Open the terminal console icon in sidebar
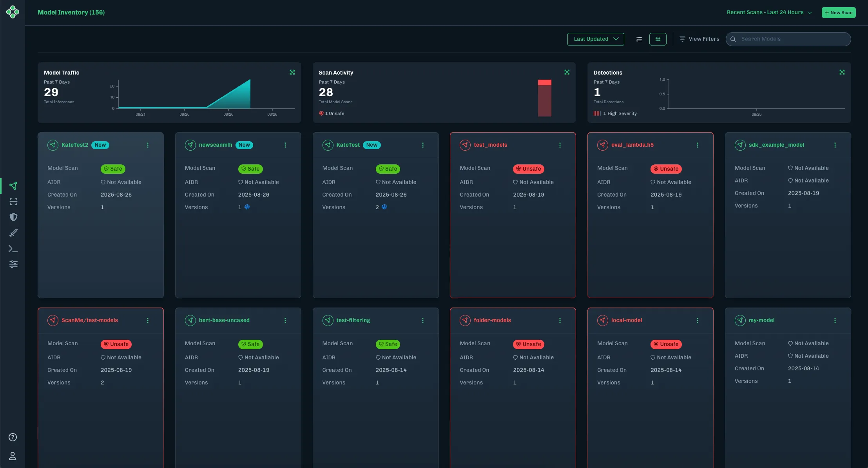The width and height of the screenshot is (868, 468). [x=13, y=248]
